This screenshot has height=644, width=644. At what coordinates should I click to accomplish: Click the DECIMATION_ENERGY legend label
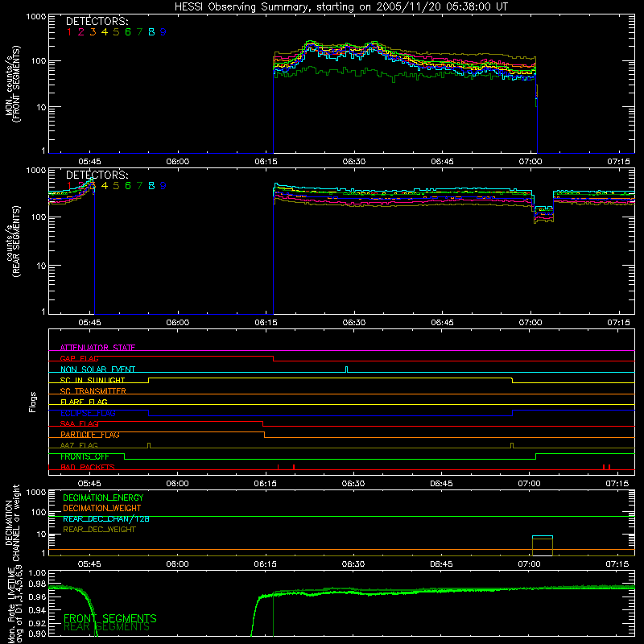pyautogui.click(x=103, y=497)
